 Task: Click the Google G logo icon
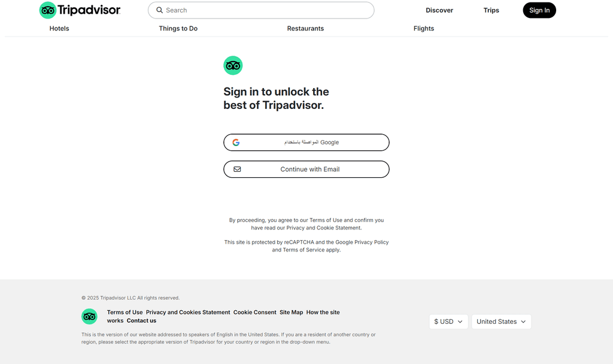click(236, 142)
